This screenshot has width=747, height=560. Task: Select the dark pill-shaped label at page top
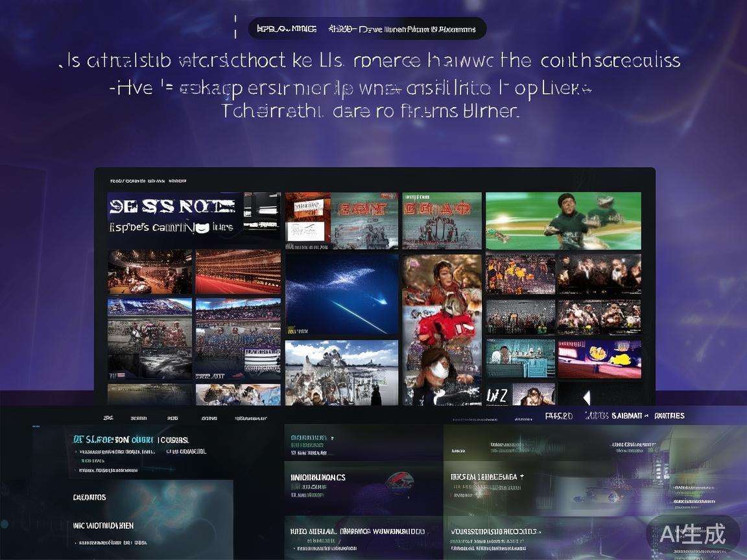367,29
